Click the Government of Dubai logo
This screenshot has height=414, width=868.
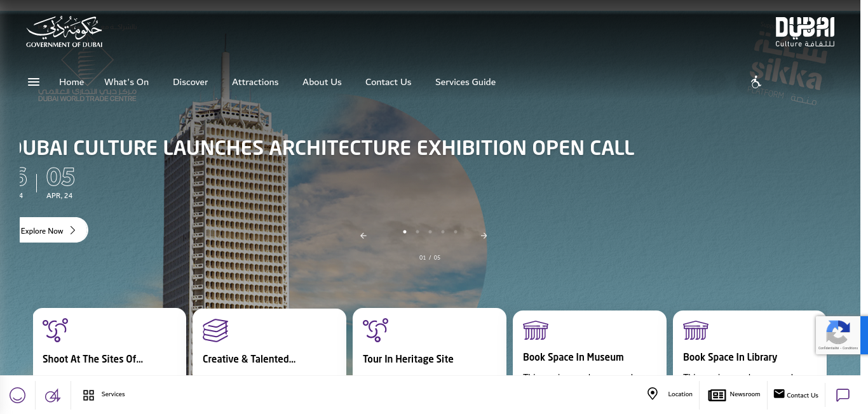(x=64, y=33)
